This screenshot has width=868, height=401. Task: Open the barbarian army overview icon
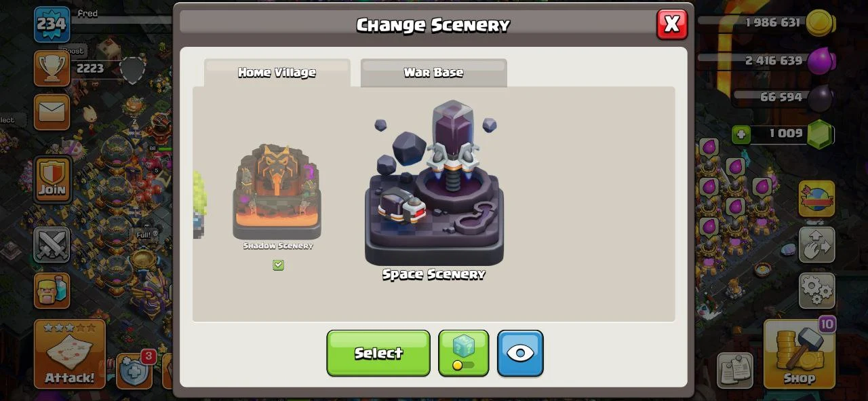pos(52,290)
